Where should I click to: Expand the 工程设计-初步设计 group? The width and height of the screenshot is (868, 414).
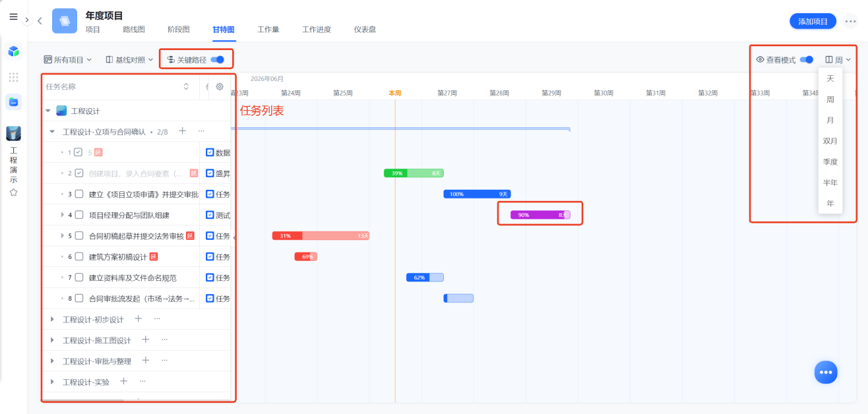[x=52, y=319]
